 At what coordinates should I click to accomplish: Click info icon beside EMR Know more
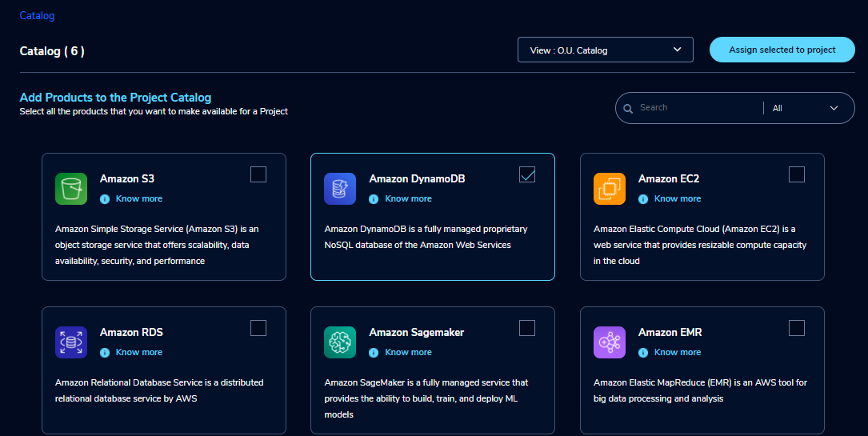[643, 353]
